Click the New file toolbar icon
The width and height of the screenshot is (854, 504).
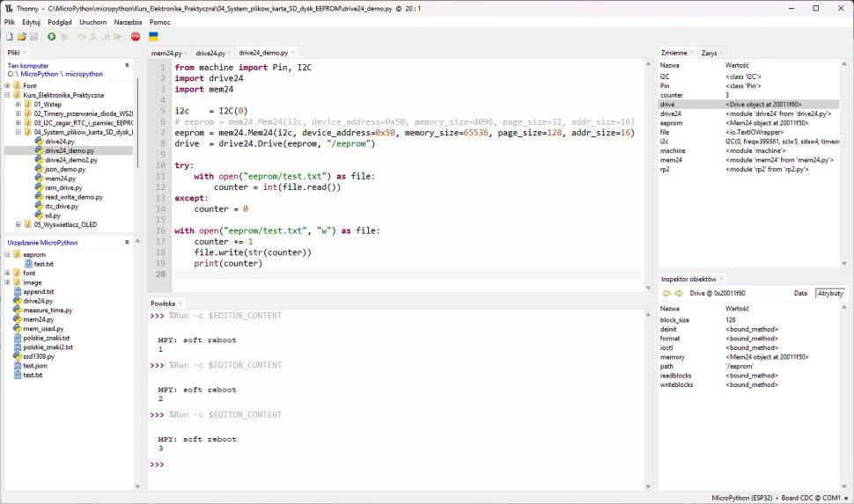9,37
